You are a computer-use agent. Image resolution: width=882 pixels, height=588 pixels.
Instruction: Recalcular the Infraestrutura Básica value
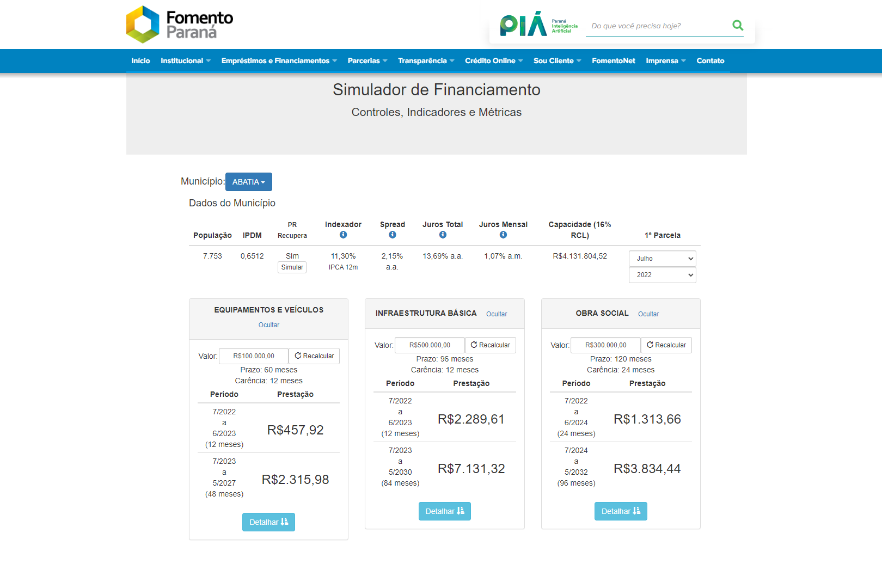point(491,345)
